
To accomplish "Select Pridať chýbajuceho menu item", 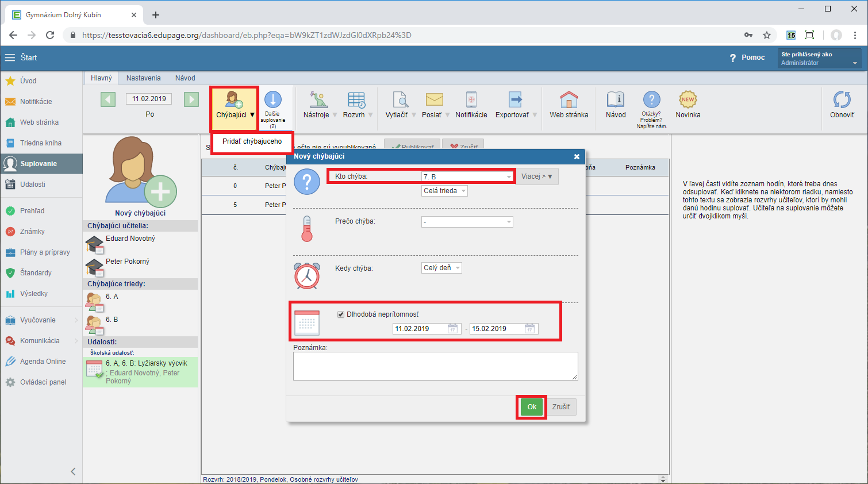I will tap(252, 141).
